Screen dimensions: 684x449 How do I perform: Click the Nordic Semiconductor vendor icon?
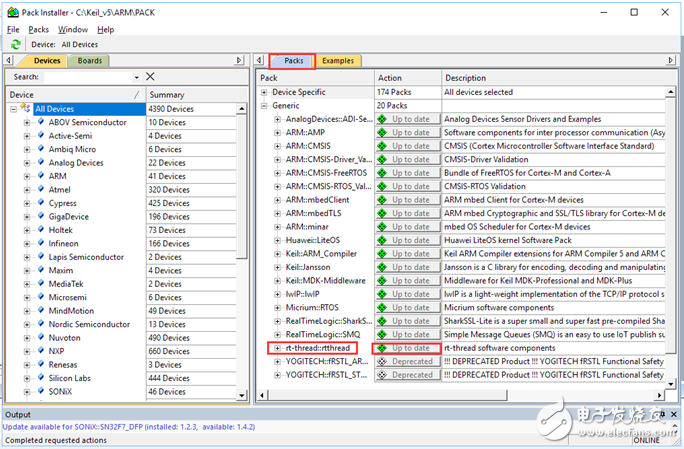(x=41, y=324)
